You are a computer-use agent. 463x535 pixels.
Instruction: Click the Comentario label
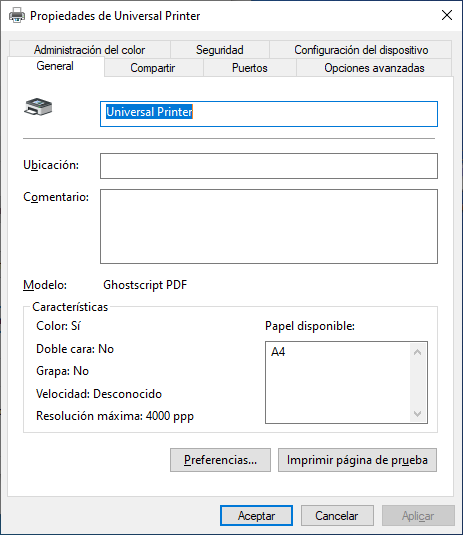[56, 197]
